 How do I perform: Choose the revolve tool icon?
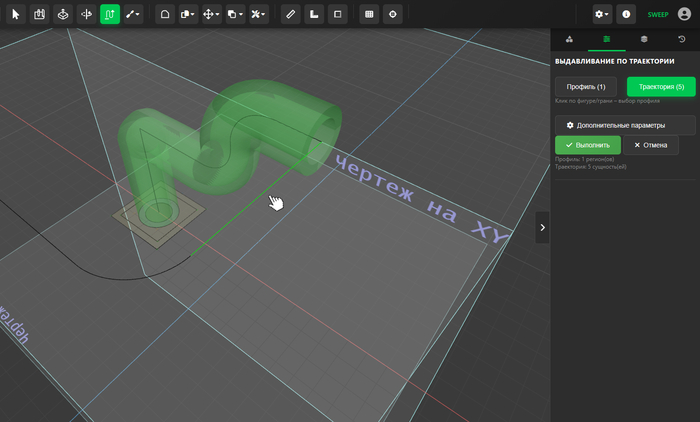click(86, 14)
